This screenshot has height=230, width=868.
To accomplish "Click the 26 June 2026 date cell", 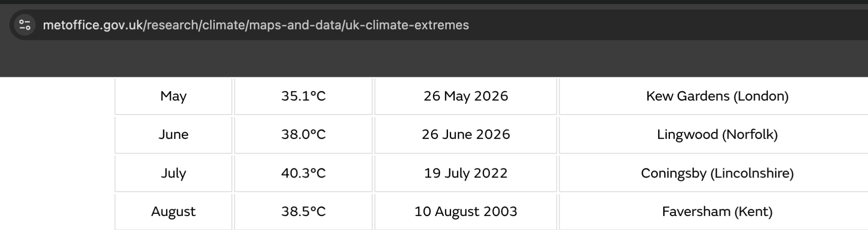I will tap(466, 134).
